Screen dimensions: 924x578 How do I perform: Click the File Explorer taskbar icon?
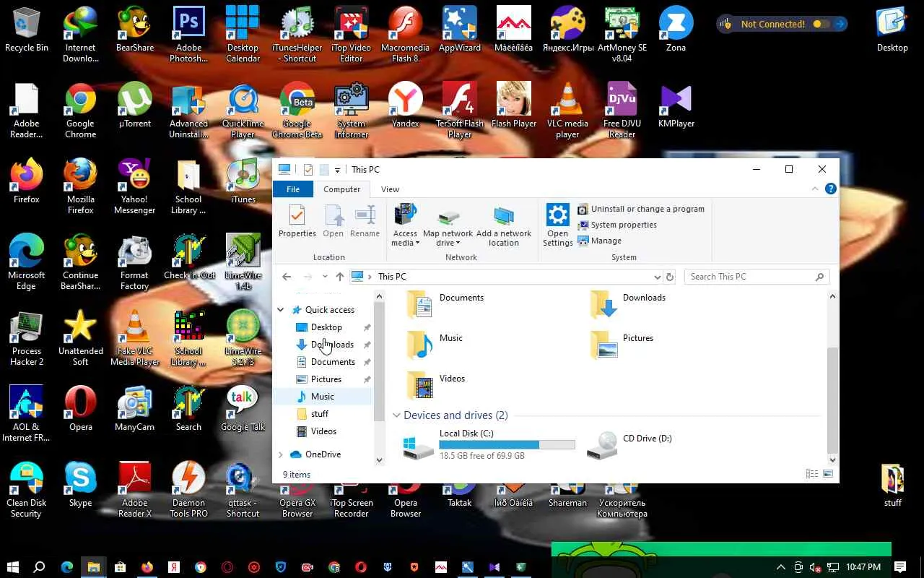(x=93, y=567)
